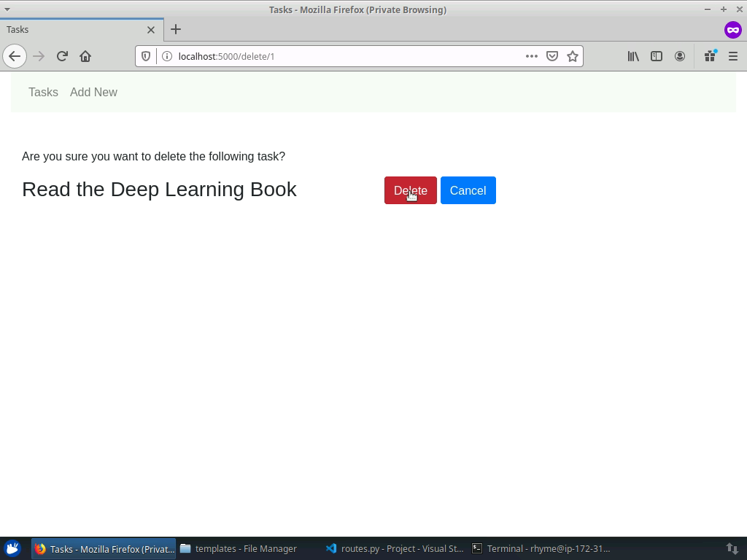
Task: Open the Private Browsing mask menu
Action: pyautogui.click(x=732, y=29)
